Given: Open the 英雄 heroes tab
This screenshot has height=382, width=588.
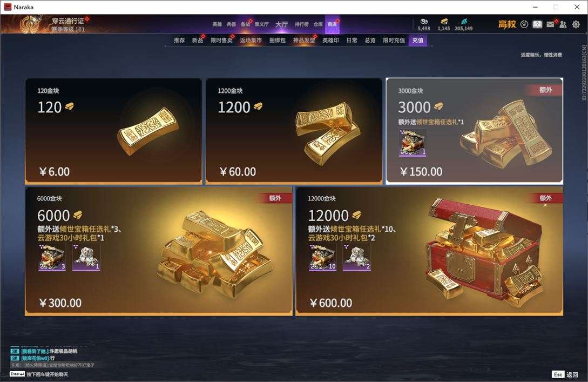Looking at the screenshot, I should pos(217,24).
